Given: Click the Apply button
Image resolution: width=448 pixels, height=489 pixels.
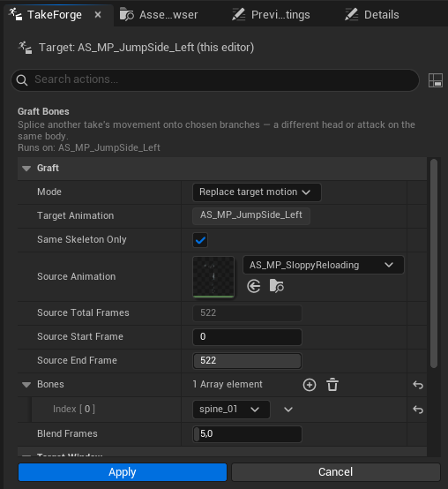Looking at the screenshot, I should [123, 472].
